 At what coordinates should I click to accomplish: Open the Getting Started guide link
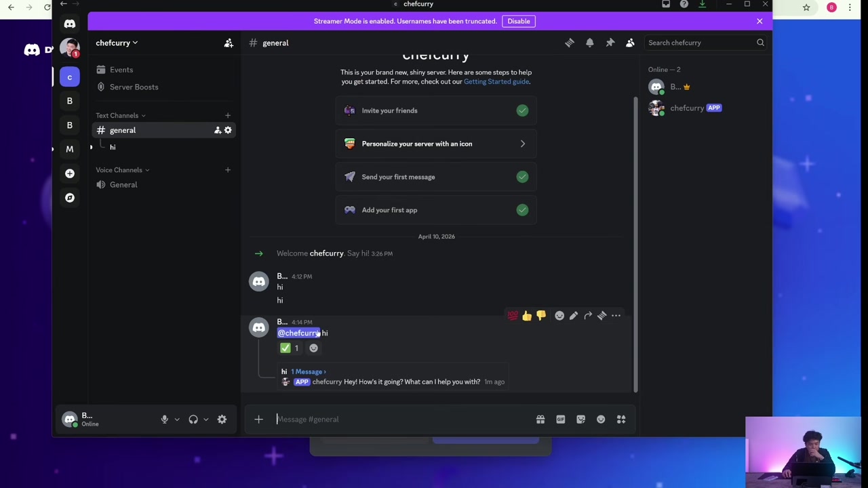click(x=496, y=81)
